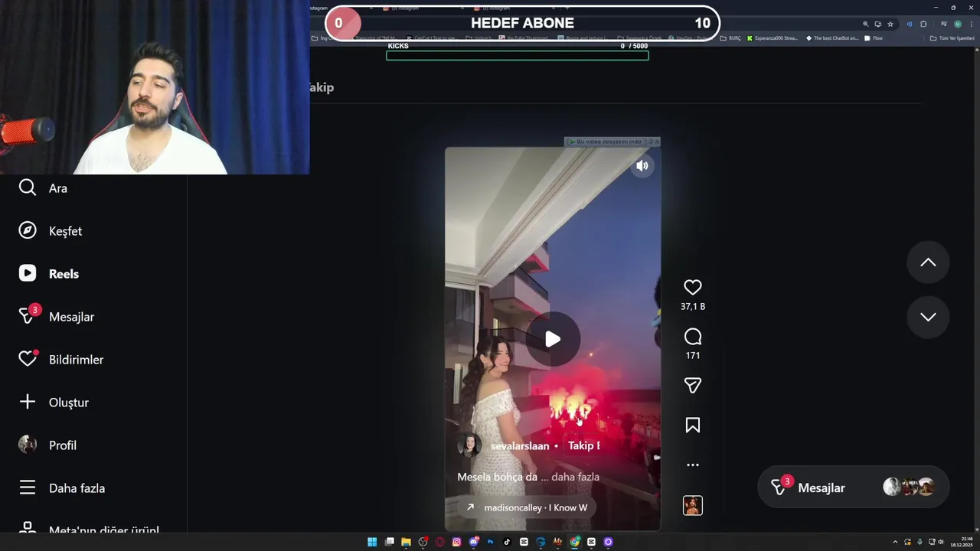
Task: Go to the previous reel with up chevron
Action: (928, 262)
